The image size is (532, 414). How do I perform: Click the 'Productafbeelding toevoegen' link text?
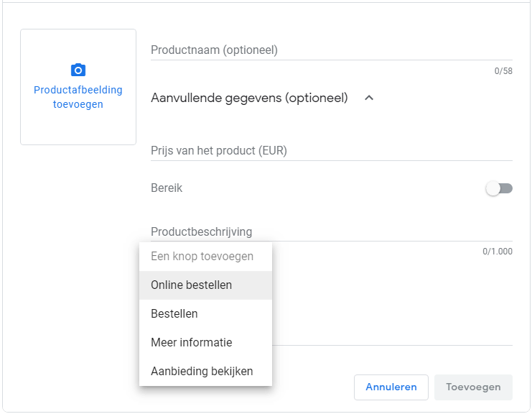pos(78,97)
